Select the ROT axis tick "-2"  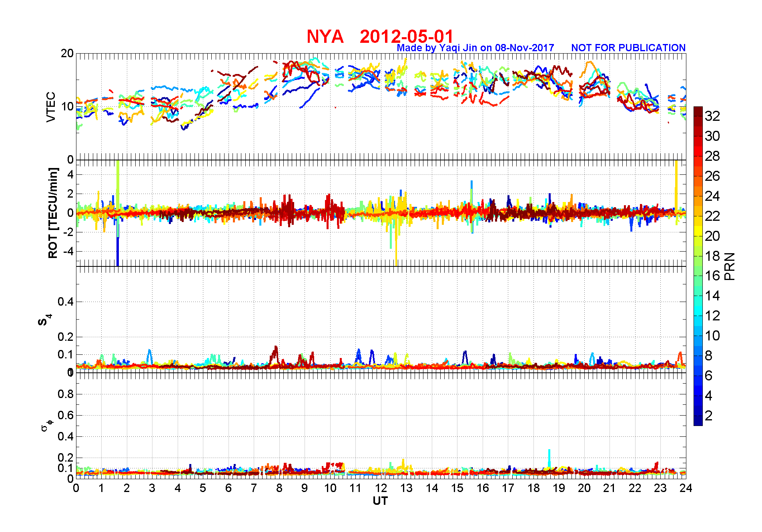tap(68, 232)
